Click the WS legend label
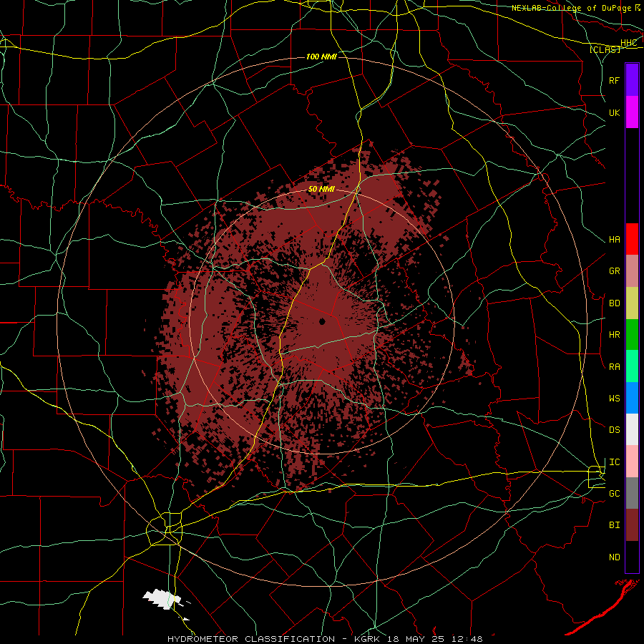Image resolution: width=644 pixels, height=644 pixels. click(x=615, y=399)
